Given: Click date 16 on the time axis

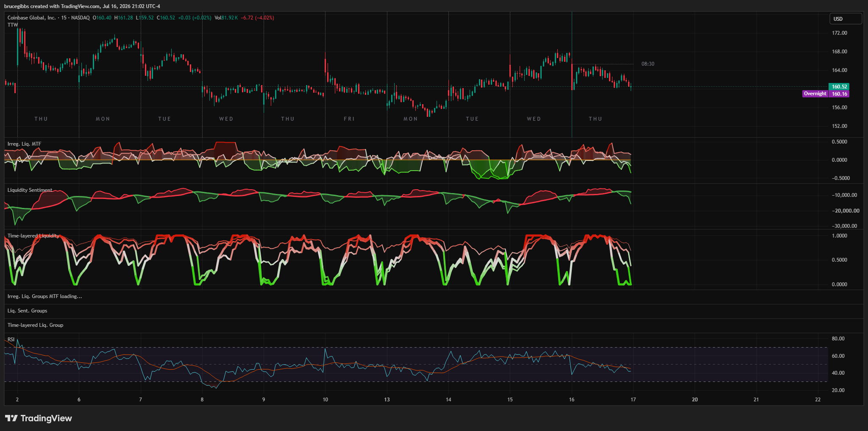Looking at the screenshot, I should tap(571, 400).
